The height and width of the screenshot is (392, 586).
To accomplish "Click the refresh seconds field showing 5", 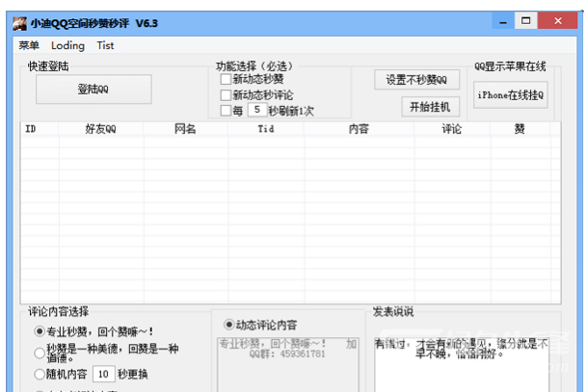I will (257, 110).
